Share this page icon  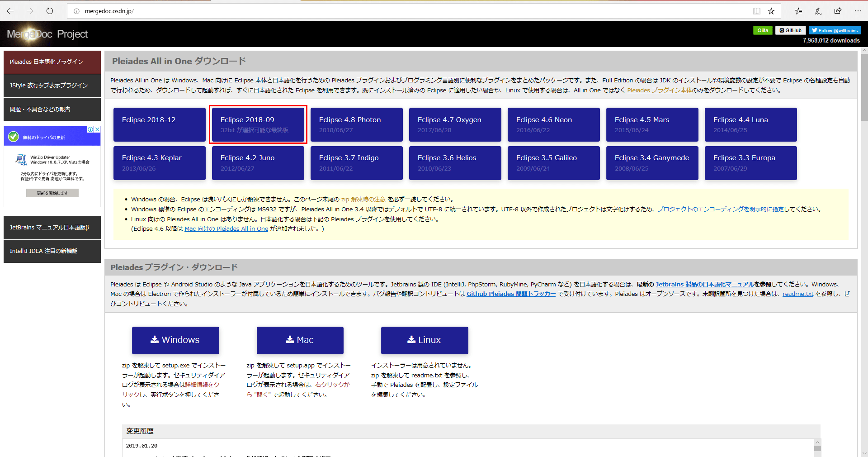coord(838,11)
